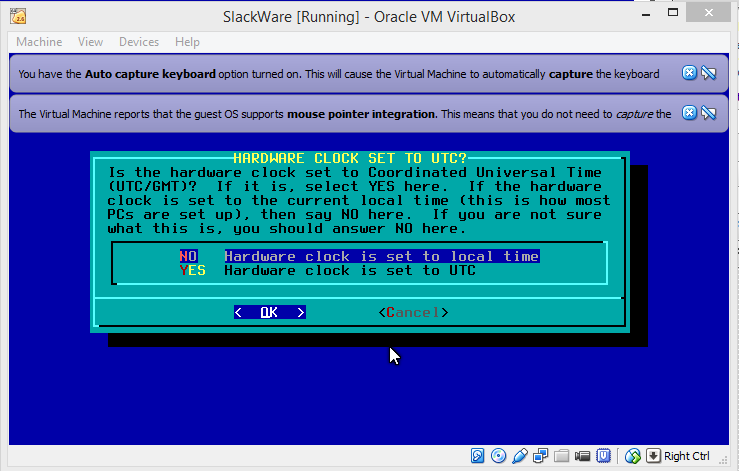
Task: Click the video capture status icon
Action: click(583, 455)
